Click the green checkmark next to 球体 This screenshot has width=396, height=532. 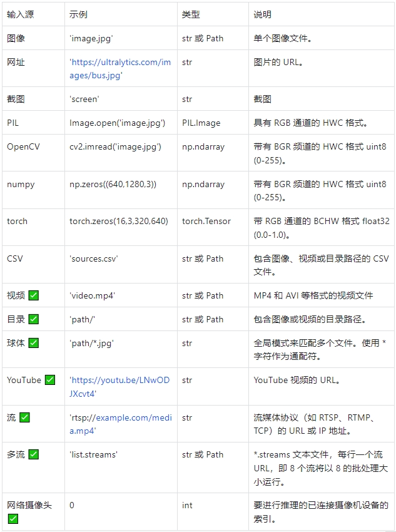[34, 343]
